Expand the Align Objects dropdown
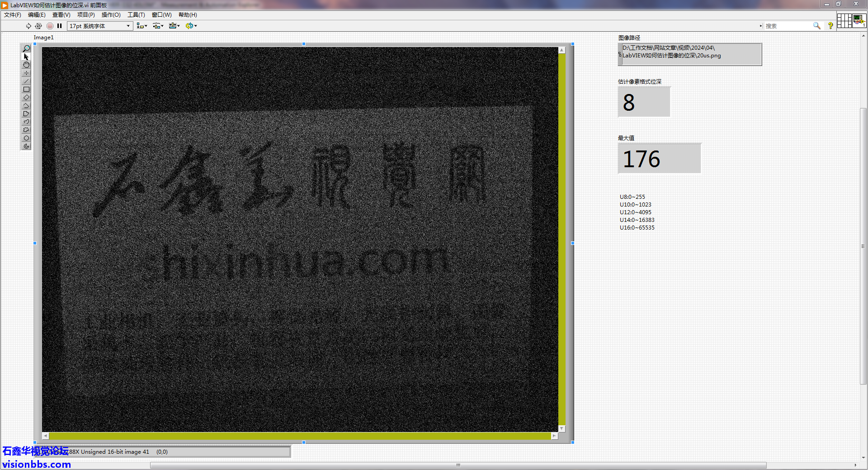The image size is (868, 470). pyautogui.click(x=142, y=26)
